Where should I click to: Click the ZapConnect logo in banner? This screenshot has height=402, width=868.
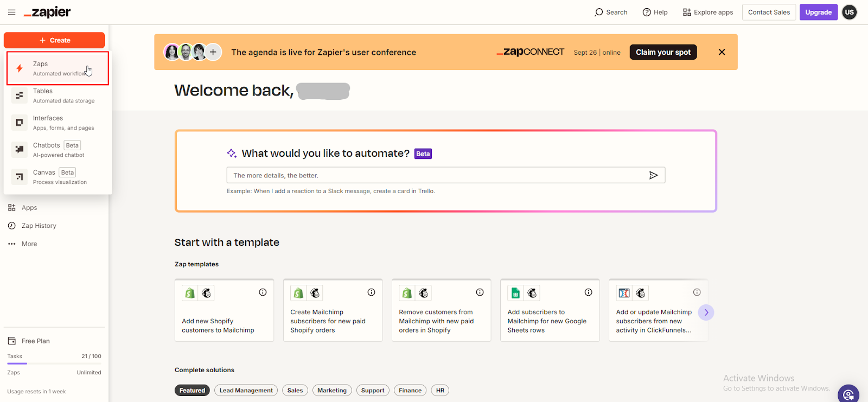[531, 52]
